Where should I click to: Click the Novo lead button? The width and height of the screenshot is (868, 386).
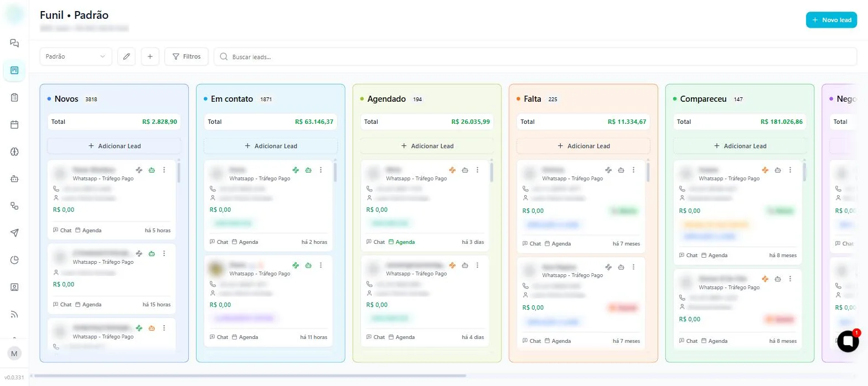point(831,20)
